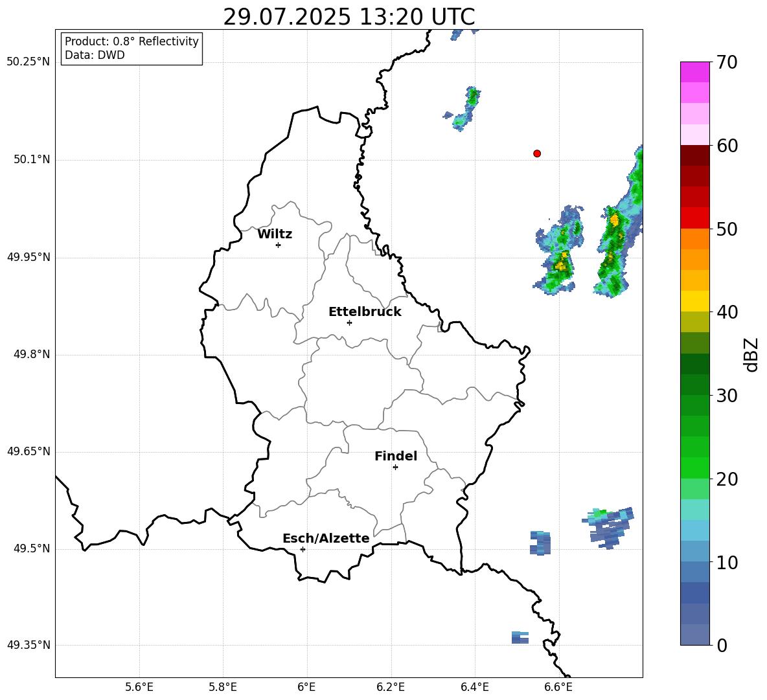
Task: Click the Wiltz city label
Action: [x=275, y=234]
